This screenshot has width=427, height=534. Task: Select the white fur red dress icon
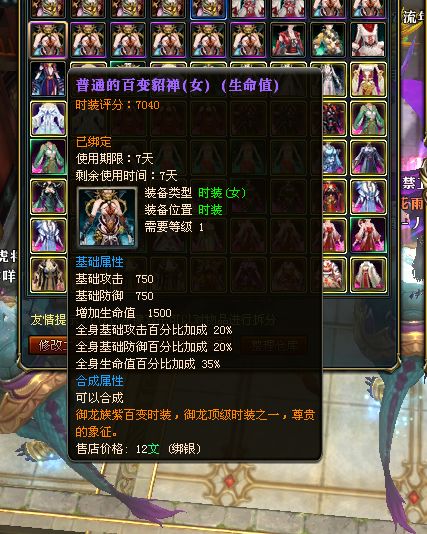click(368, 274)
